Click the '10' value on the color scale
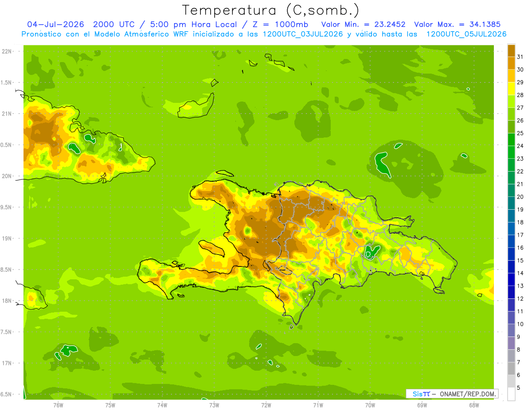 (x=520, y=324)
